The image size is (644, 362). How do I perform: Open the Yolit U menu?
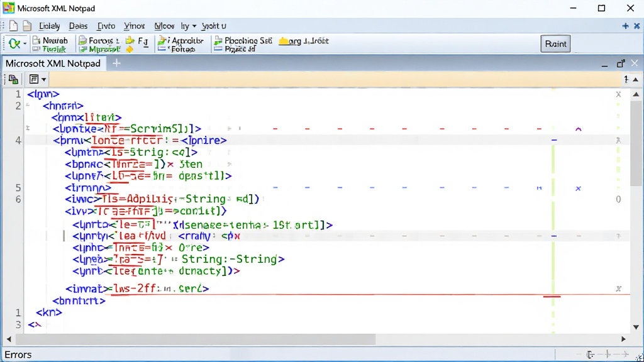(214, 26)
